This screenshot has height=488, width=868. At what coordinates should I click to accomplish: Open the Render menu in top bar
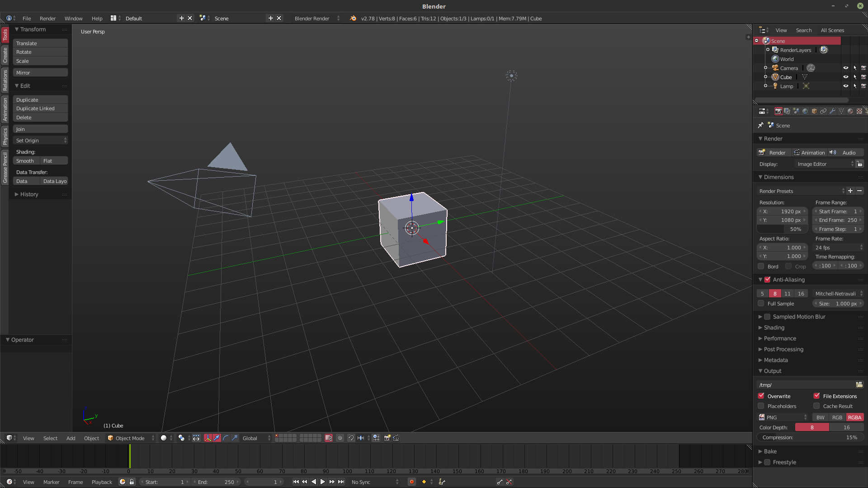click(47, 19)
